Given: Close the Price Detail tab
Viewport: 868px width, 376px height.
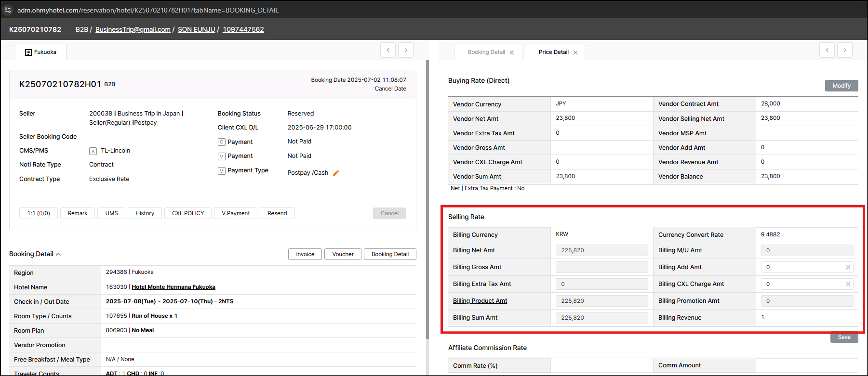Looking at the screenshot, I should [x=575, y=52].
